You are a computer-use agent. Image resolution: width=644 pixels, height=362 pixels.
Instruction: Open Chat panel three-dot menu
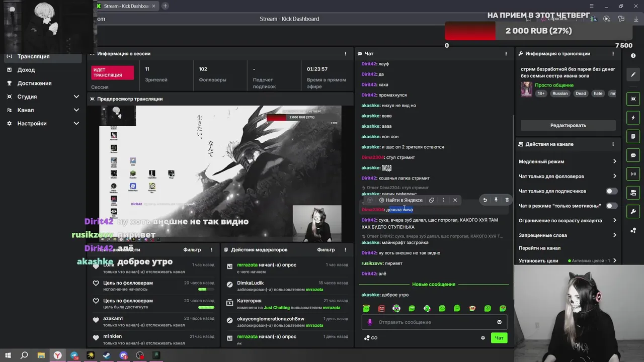point(506,54)
